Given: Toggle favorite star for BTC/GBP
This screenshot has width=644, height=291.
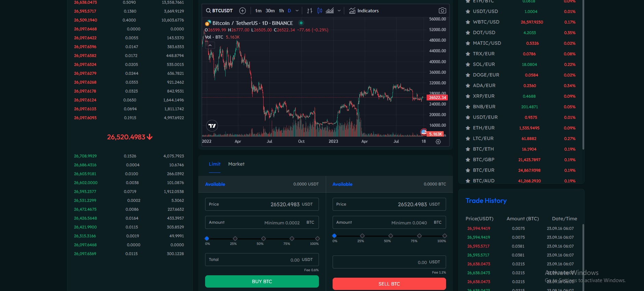Looking at the screenshot, I should tap(468, 160).
